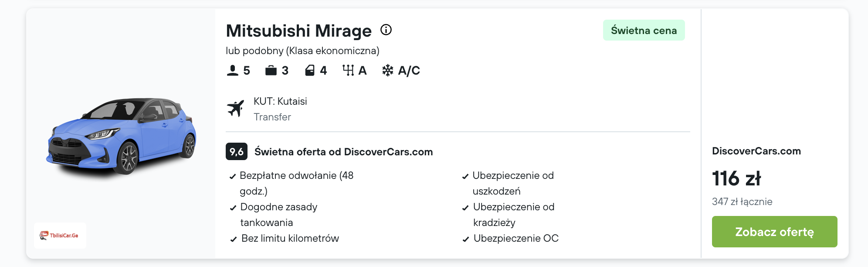Image resolution: width=868 pixels, height=267 pixels.
Task: Click the DiscoverCars.com provider name
Action: coord(756,151)
